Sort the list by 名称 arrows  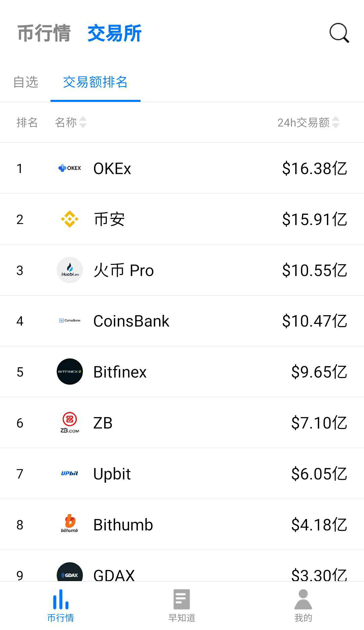click(x=83, y=122)
